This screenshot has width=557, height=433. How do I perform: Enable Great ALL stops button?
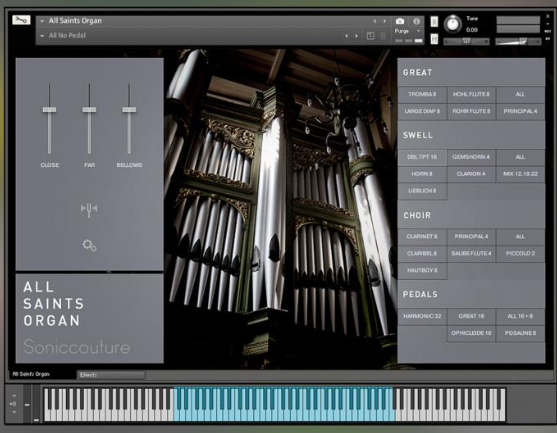[520, 94]
